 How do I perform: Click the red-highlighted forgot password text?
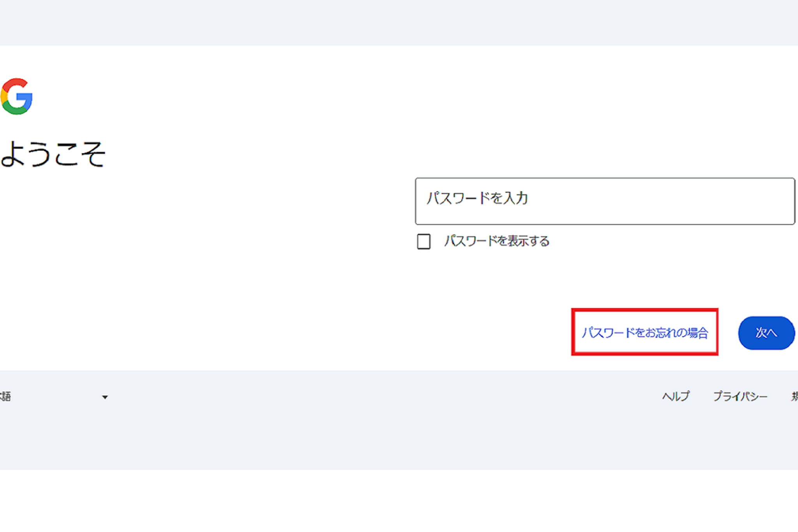pos(644,333)
